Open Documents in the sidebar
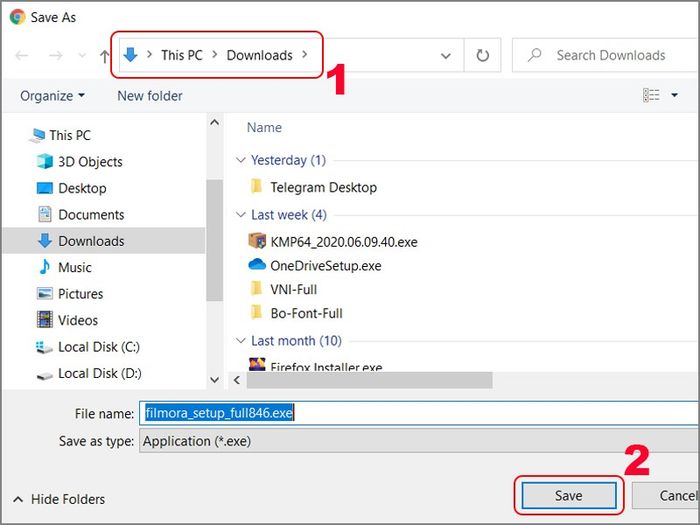The height and width of the screenshot is (525, 700). (x=91, y=215)
